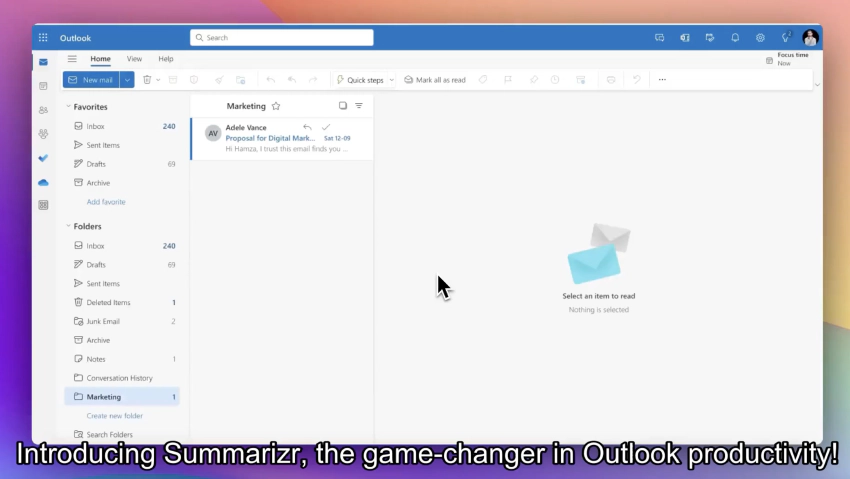This screenshot has width=850, height=479.
Task: Click the Undo icon in ribbon
Action: click(637, 80)
